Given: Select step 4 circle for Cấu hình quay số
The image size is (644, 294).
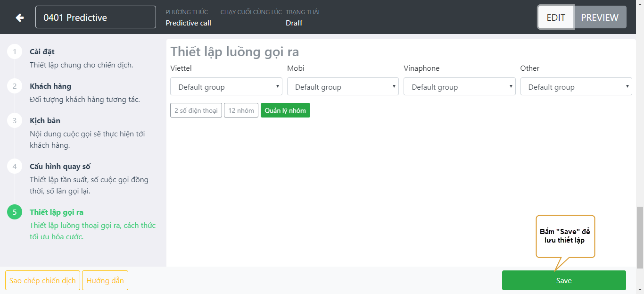Looking at the screenshot, I should coord(15,167).
